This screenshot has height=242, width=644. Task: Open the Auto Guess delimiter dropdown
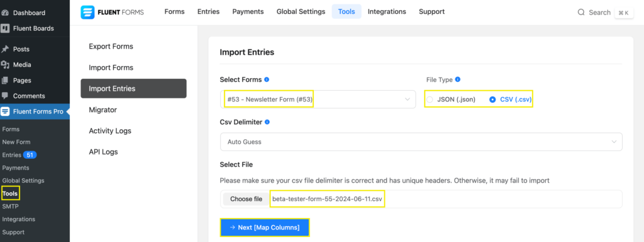(421, 142)
